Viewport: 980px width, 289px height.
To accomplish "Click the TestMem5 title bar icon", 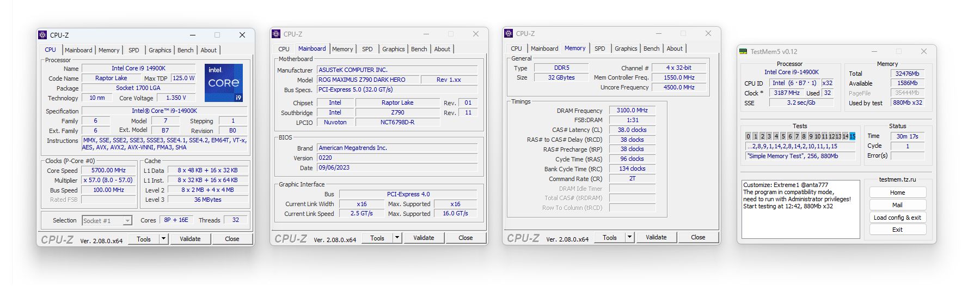I will pyautogui.click(x=743, y=51).
